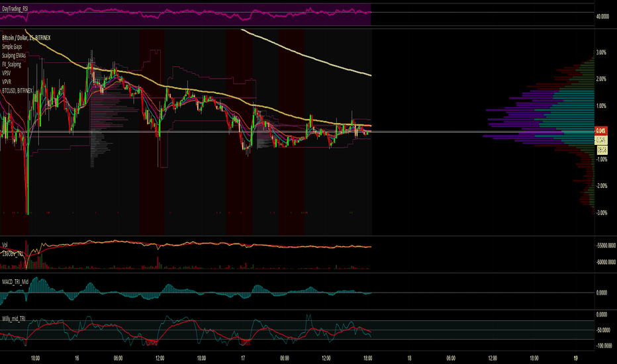The width and height of the screenshot is (617, 364).
Task: Click the 06:00 label after date 18
Action: pos(451,358)
